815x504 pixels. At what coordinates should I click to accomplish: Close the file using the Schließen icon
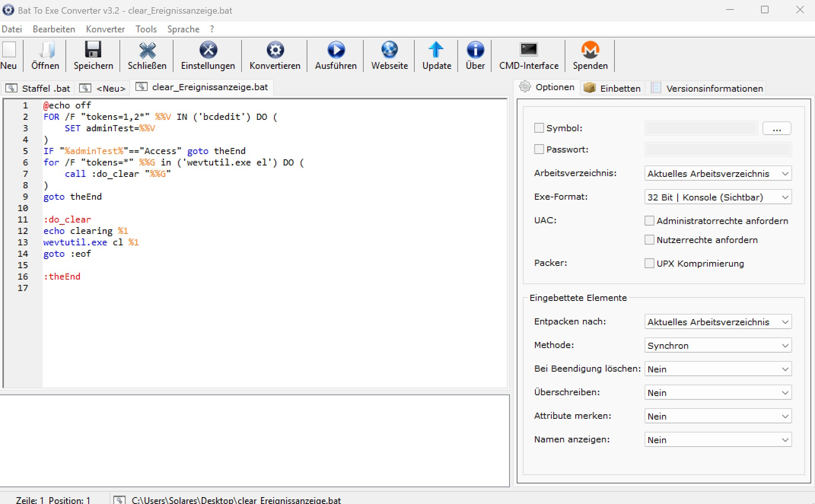(x=147, y=50)
